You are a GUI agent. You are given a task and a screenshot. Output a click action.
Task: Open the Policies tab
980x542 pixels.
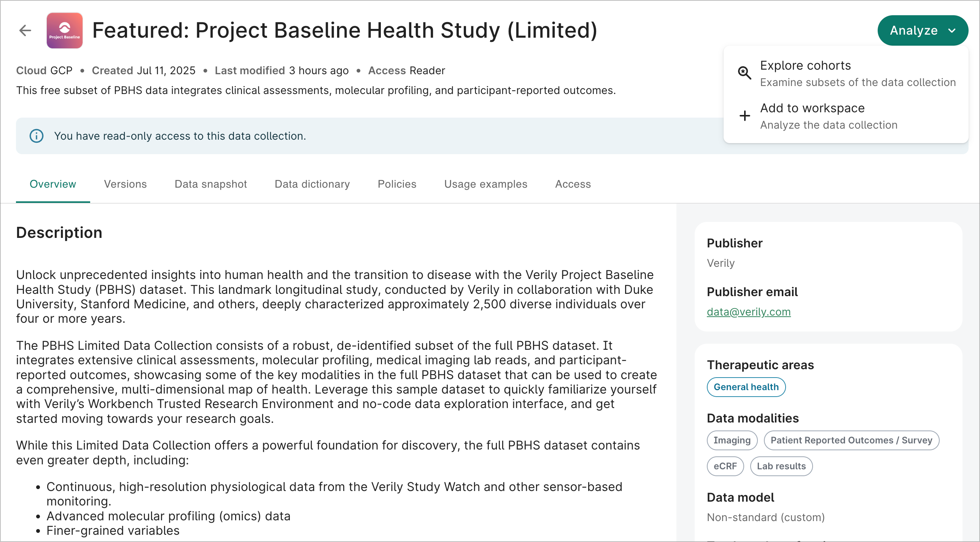[x=397, y=184]
